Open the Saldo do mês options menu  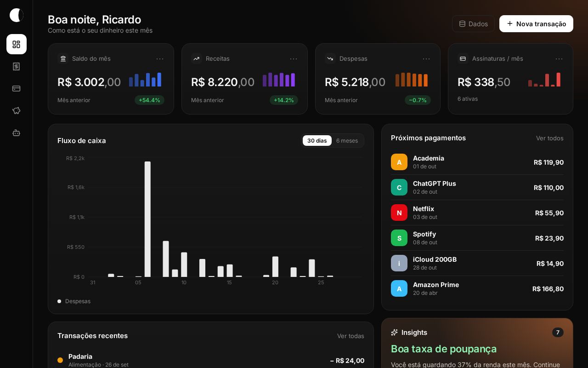tap(160, 58)
